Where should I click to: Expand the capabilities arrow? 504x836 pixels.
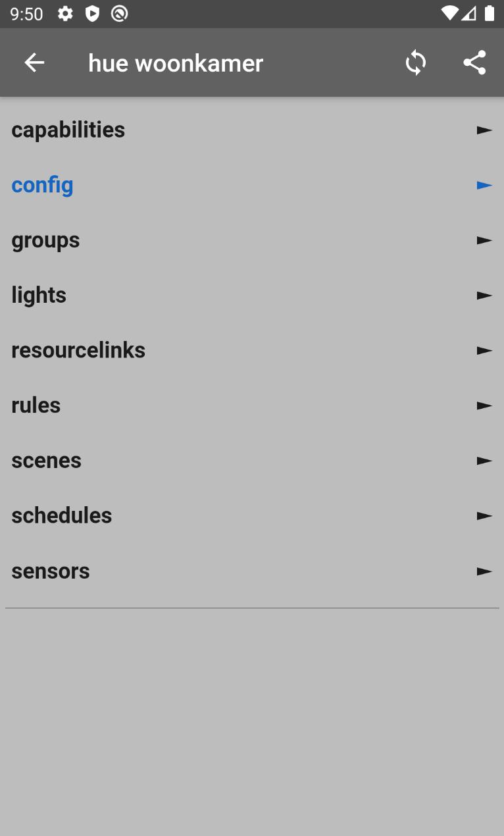pos(484,130)
